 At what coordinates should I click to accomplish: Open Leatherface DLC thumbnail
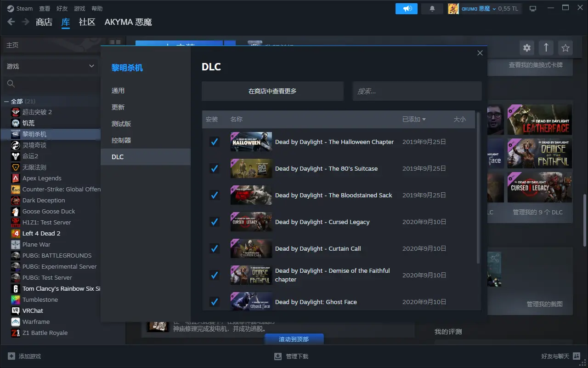(x=540, y=120)
